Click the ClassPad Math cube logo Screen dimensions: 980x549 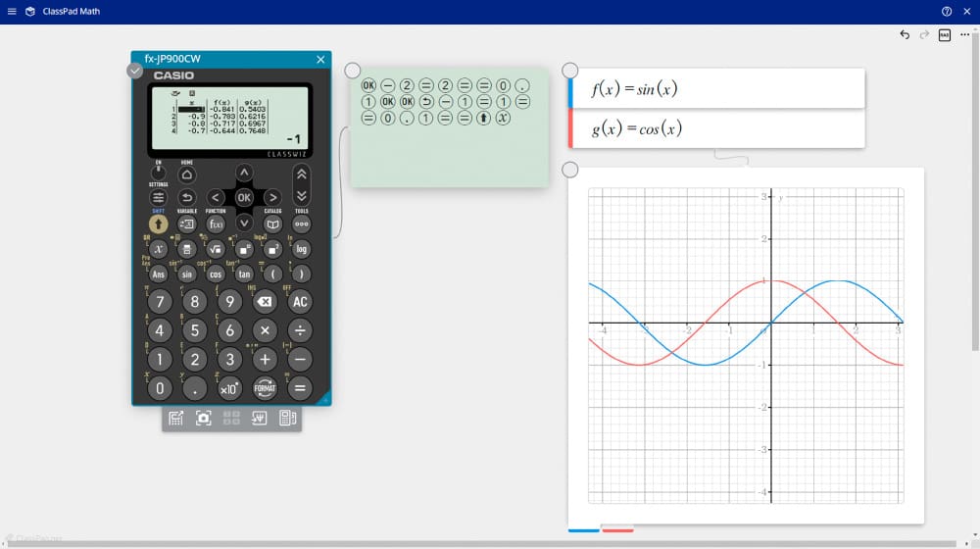(30, 11)
